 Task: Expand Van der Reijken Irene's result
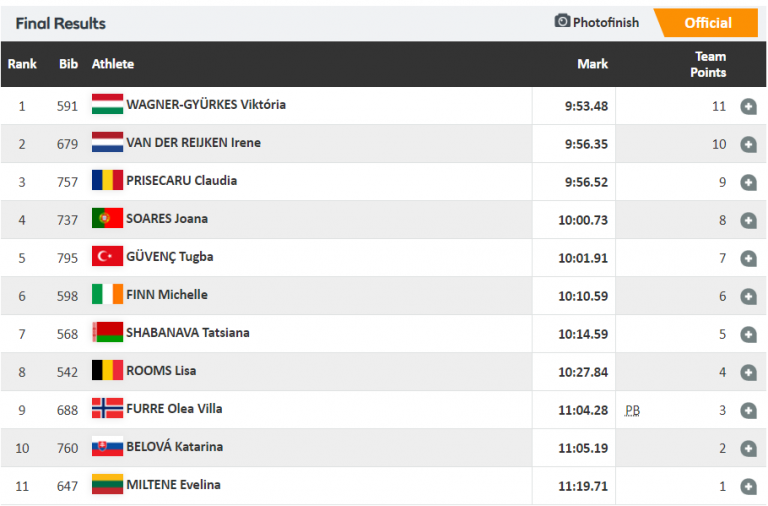pyautogui.click(x=748, y=144)
